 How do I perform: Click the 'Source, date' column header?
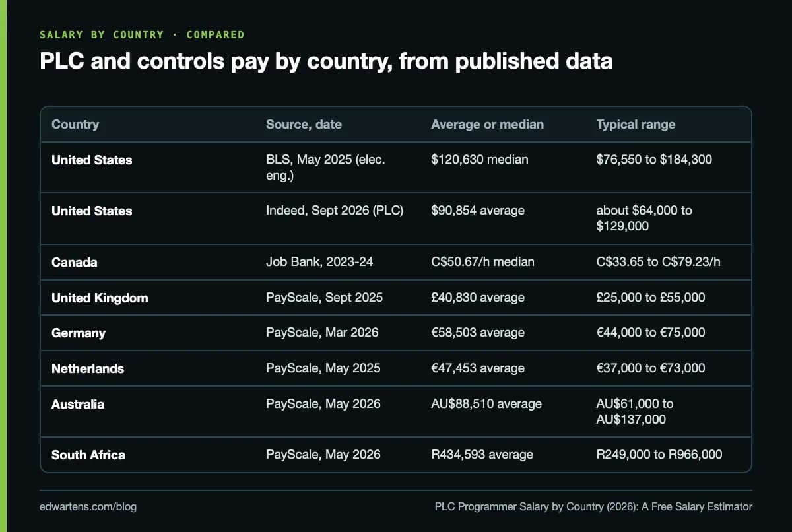pos(304,124)
